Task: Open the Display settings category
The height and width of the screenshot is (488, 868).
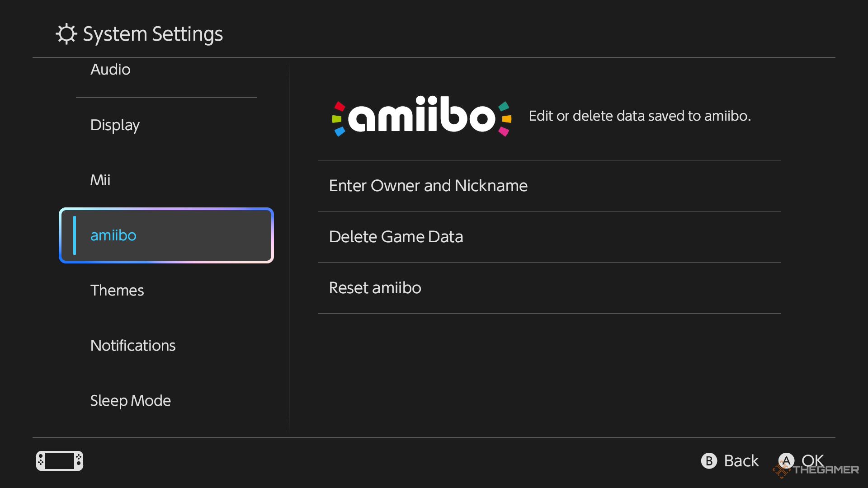Action: point(115,125)
